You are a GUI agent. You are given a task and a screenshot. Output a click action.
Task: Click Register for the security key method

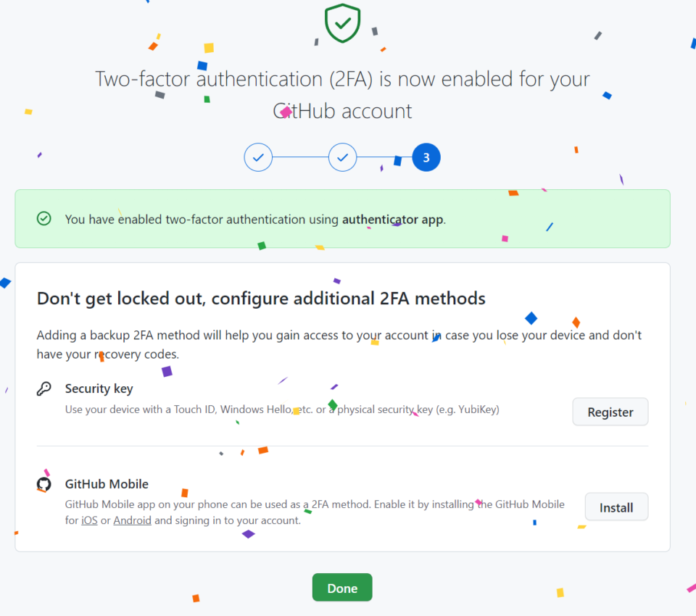pyautogui.click(x=610, y=412)
